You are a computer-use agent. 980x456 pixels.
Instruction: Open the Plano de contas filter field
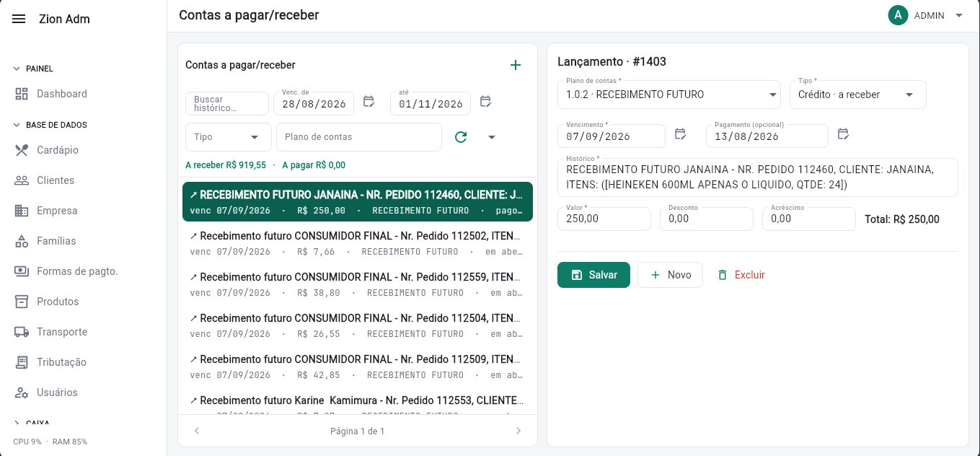coord(359,137)
